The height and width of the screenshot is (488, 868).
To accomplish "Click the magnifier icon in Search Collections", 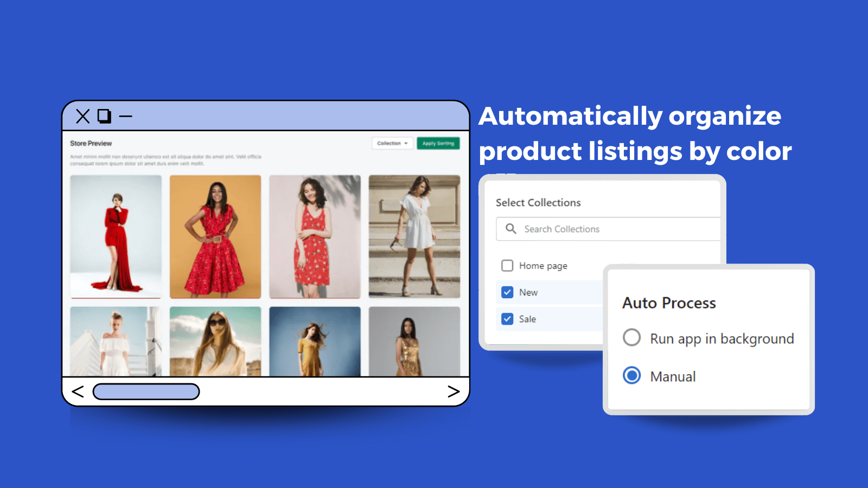I will 510,229.
